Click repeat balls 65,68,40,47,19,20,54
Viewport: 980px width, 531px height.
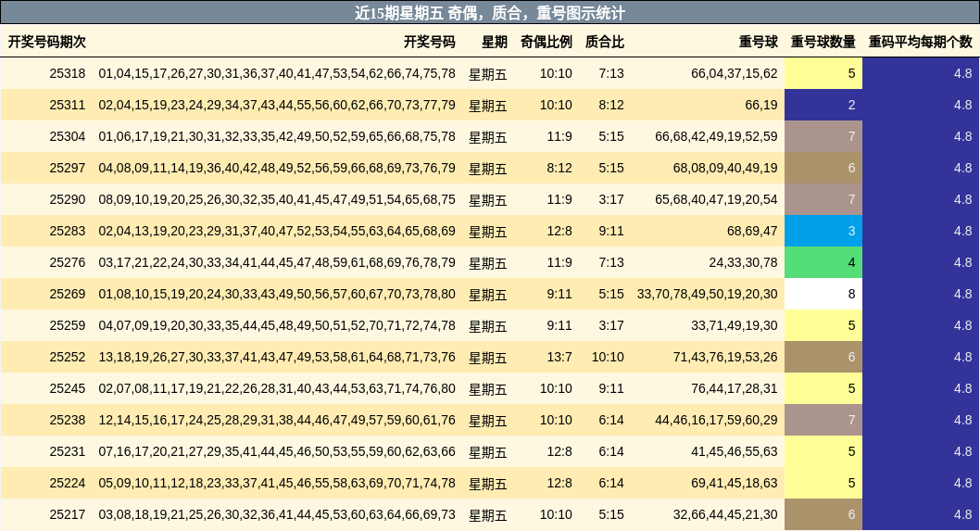[716, 199]
